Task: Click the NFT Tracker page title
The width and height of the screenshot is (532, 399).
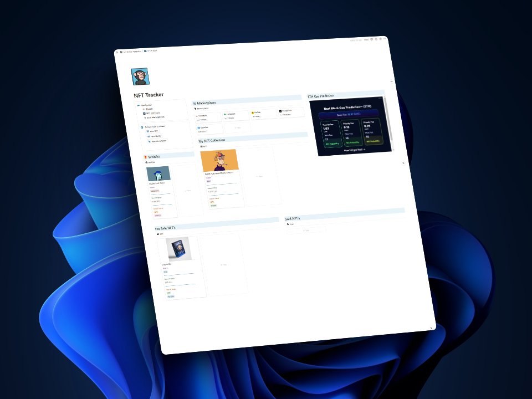Action: click(x=149, y=95)
